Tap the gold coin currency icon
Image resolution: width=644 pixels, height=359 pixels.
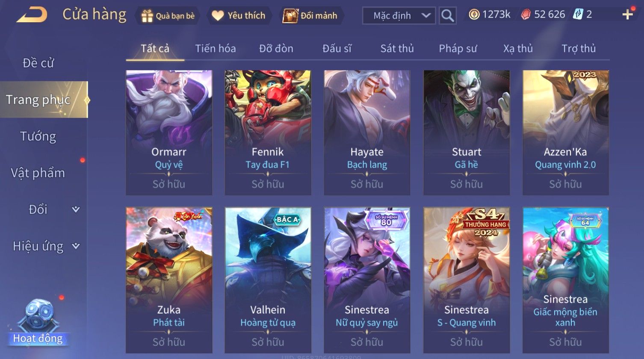(474, 15)
